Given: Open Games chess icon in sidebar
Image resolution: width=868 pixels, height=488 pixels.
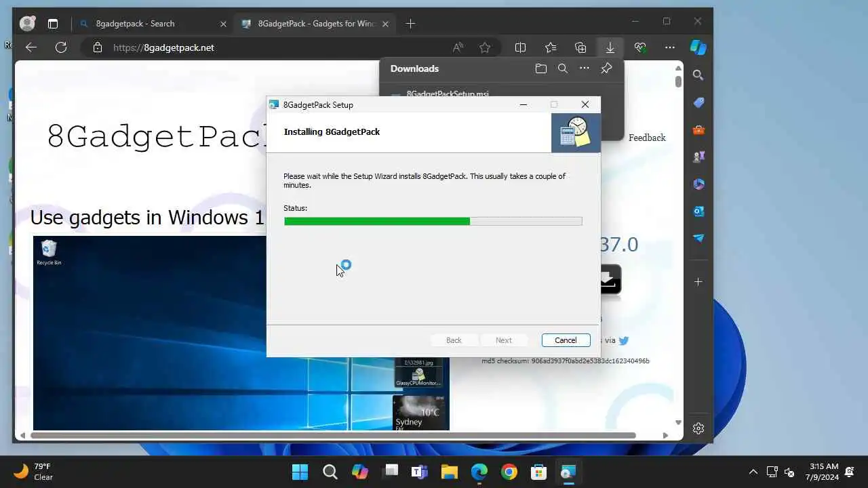Looking at the screenshot, I should 698,157.
